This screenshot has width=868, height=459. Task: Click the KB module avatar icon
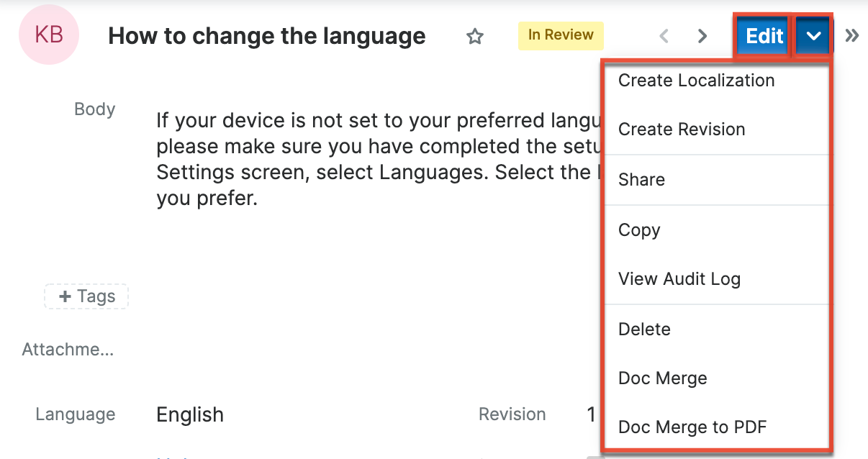(49, 35)
